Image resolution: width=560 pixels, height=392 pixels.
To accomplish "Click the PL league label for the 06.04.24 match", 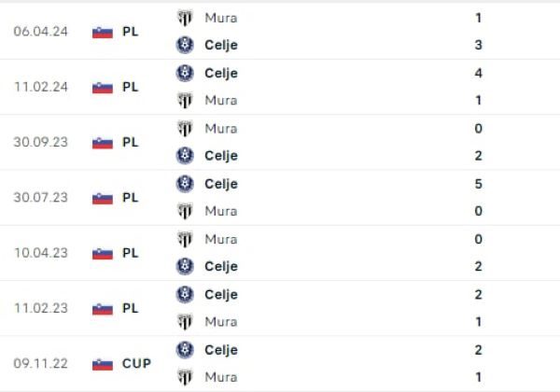I will point(130,31).
